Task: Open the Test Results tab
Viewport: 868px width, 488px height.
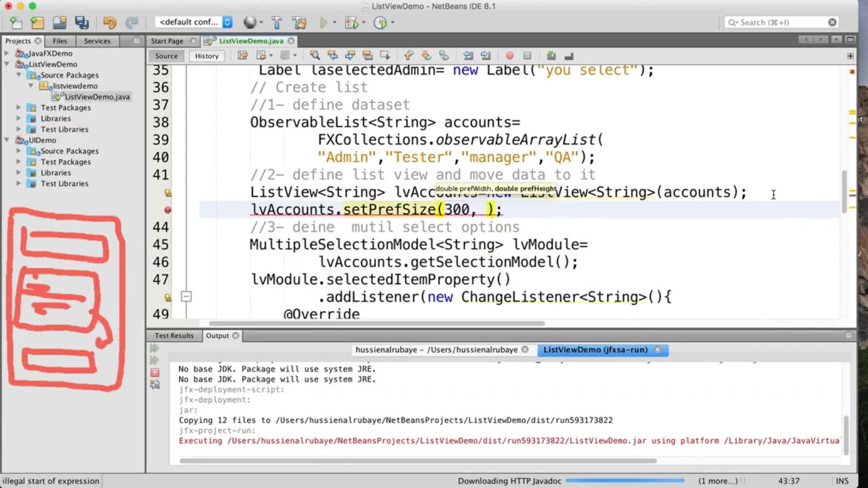Action: 174,335
